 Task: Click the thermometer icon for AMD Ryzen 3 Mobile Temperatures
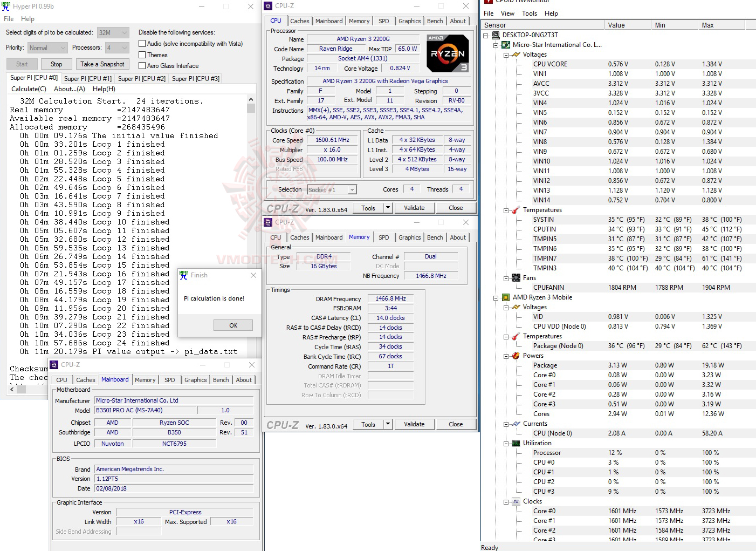pyautogui.click(x=516, y=336)
